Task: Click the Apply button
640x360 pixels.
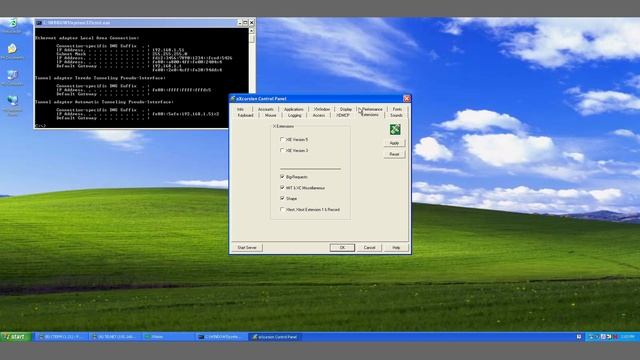Action: point(394,143)
